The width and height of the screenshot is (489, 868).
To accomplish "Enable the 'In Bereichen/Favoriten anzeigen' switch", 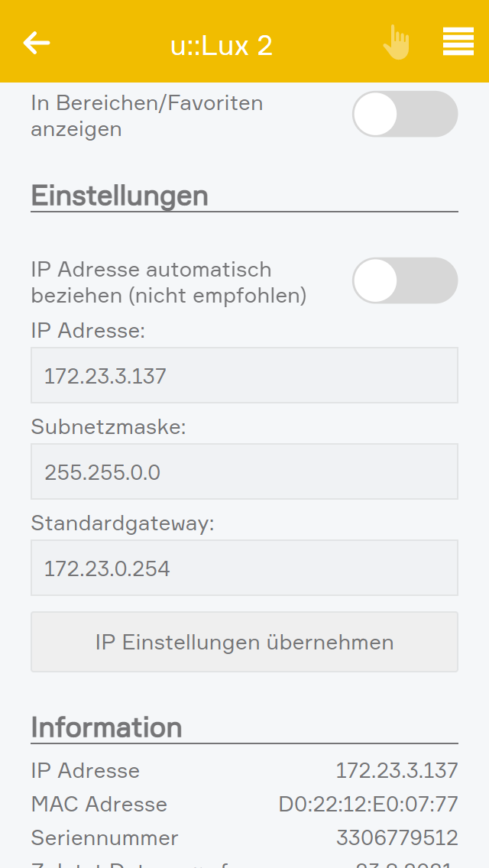I will 404,115.
